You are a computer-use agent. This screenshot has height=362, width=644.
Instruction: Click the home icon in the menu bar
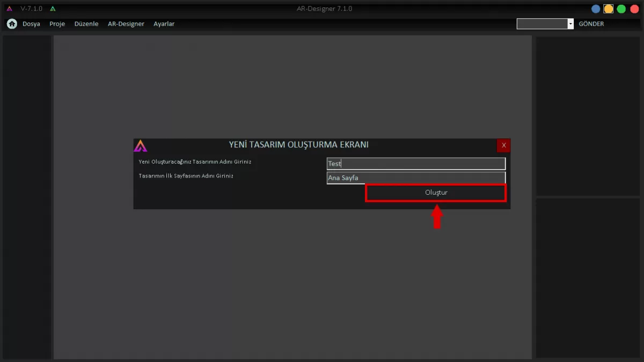(x=12, y=24)
